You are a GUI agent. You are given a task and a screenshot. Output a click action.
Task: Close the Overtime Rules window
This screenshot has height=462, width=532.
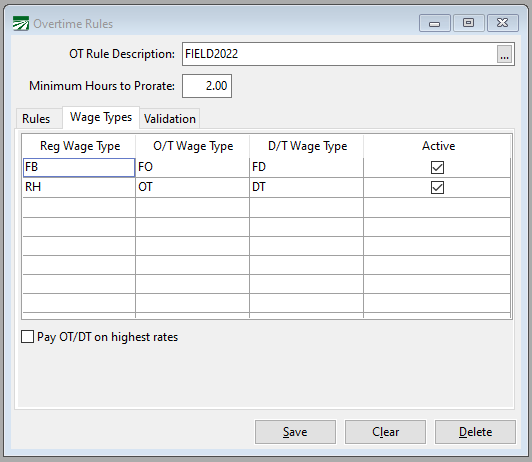tap(503, 23)
